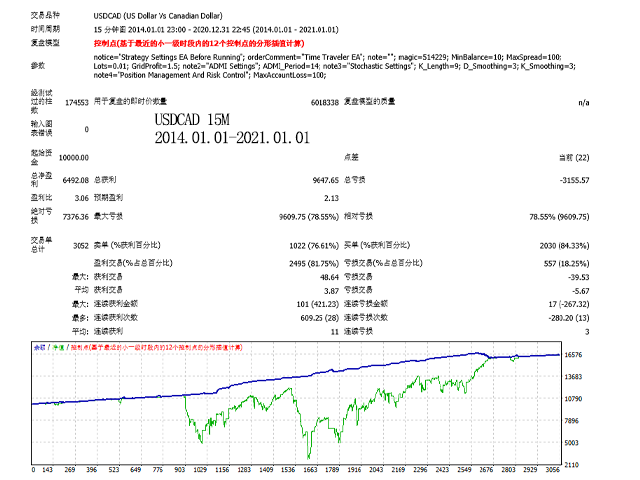Click the y-axis label "5003"
This screenshot has width=640, height=480.
pyautogui.click(x=571, y=443)
